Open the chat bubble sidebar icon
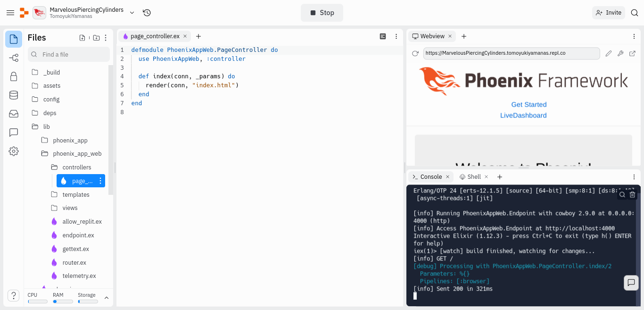Image resolution: width=644 pixels, height=310 pixels. [x=14, y=133]
